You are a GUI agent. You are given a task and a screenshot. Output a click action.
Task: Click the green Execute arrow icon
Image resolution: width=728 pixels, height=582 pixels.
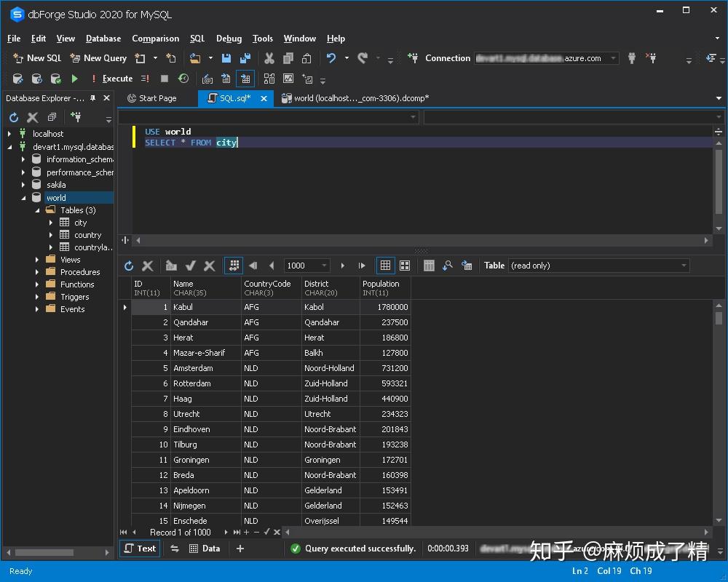pyautogui.click(x=76, y=78)
